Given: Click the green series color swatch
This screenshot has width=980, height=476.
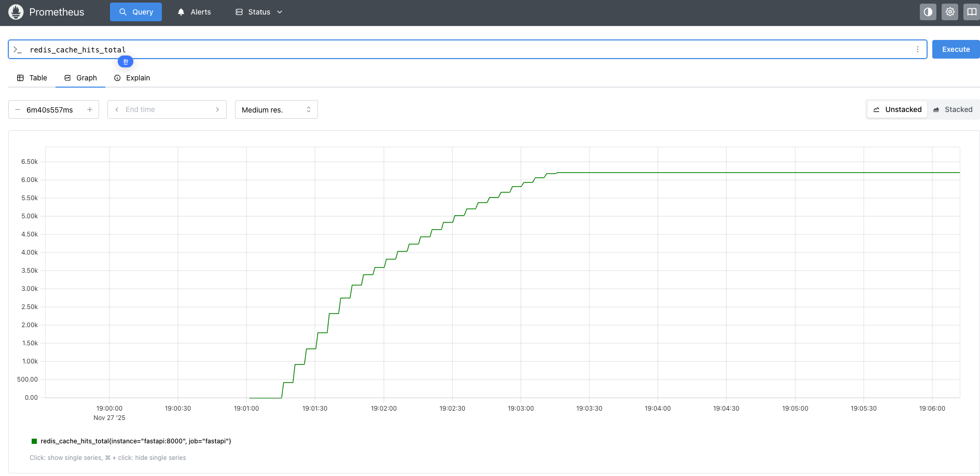Looking at the screenshot, I should tap(34, 441).
